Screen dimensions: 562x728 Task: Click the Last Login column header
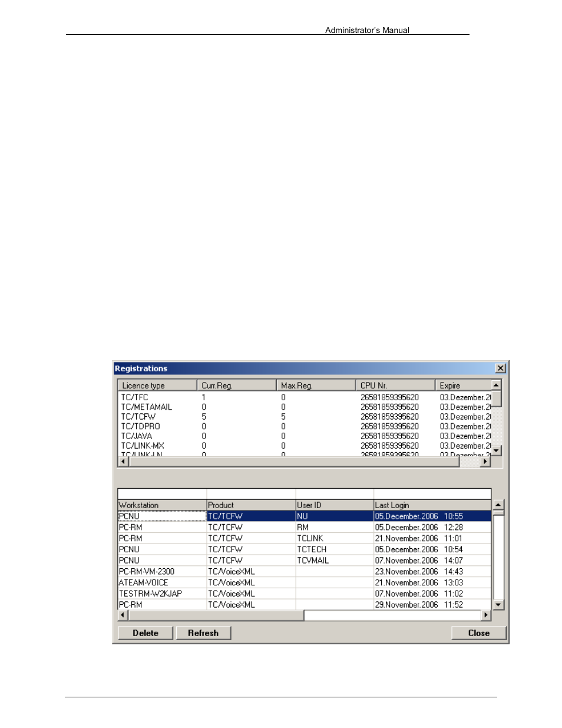[x=432, y=505]
